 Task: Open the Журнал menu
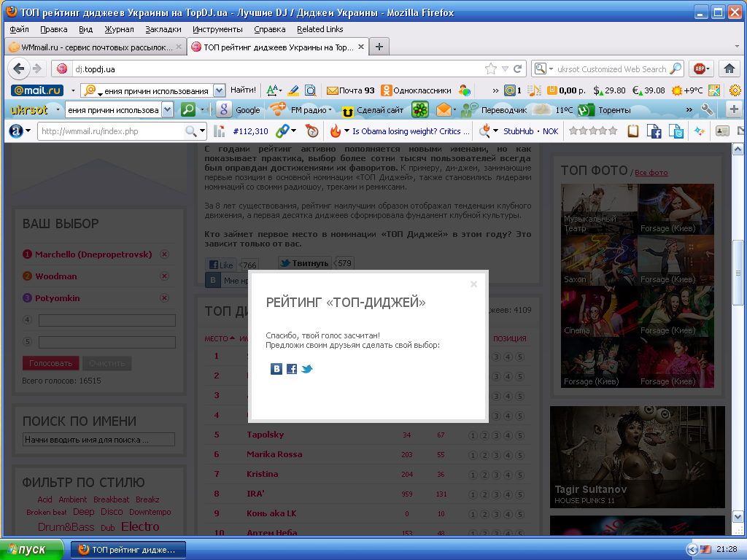click(119, 29)
